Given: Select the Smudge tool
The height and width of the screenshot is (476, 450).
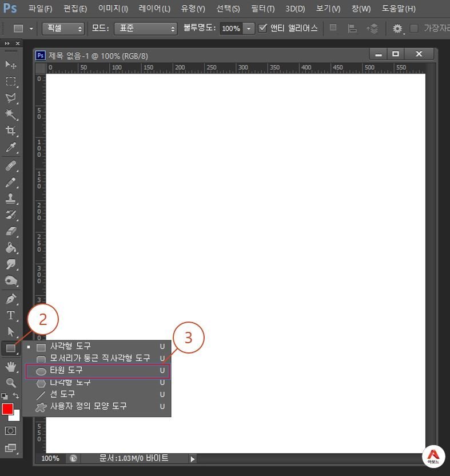Looking at the screenshot, I should tap(11, 264).
